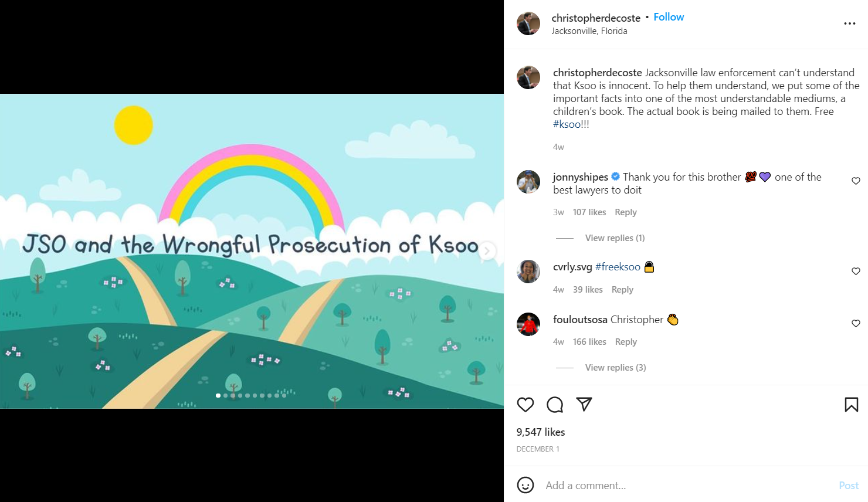
Task: Expand View replies (1) under jonnyshipes
Action: pos(615,238)
